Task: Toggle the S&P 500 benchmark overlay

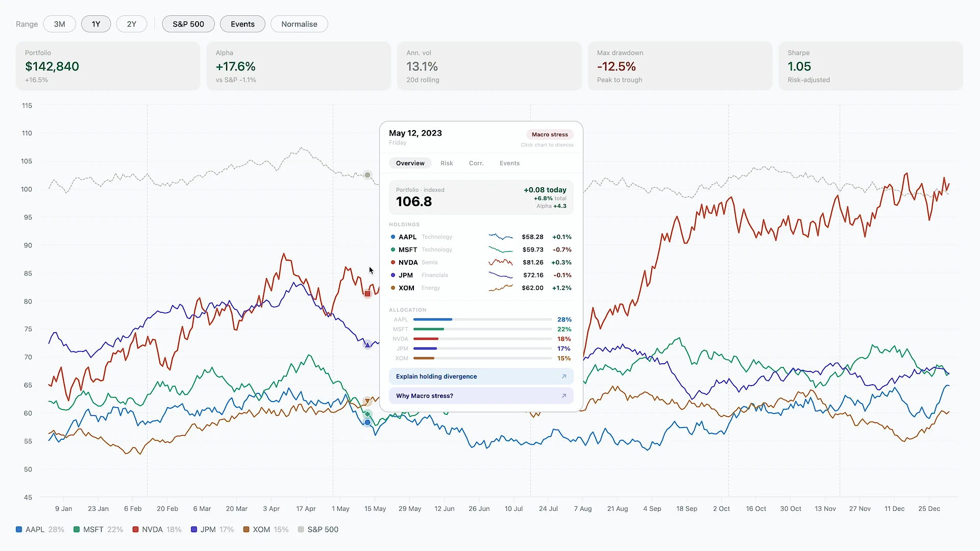Action: point(188,24)
